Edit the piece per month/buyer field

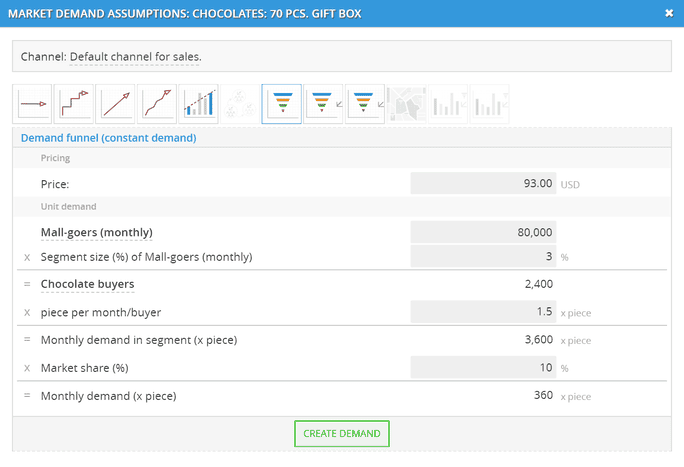point(483,312)
